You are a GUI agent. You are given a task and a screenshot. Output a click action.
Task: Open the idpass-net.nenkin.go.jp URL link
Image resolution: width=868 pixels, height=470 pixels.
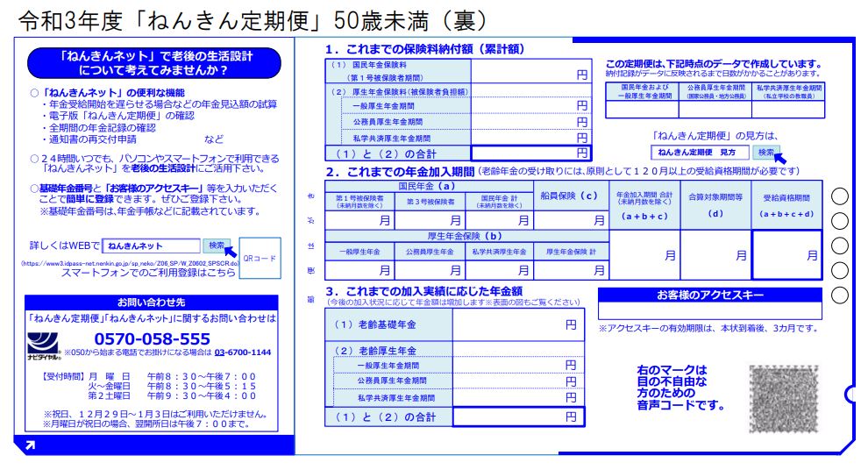pos(130,264)
